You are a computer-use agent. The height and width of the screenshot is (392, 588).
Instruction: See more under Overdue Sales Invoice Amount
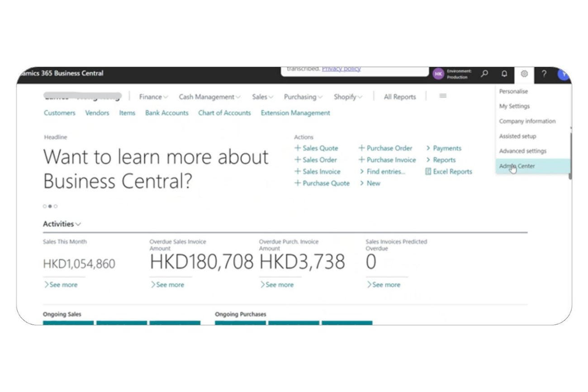point(167,285)
